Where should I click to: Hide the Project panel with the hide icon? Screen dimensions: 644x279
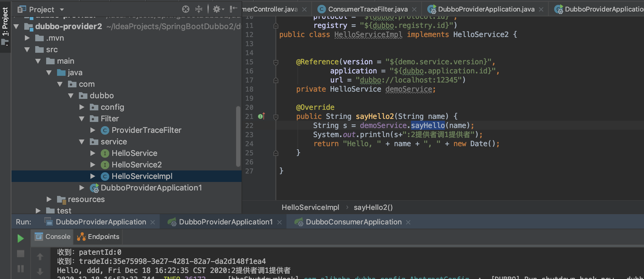(233, 9)
